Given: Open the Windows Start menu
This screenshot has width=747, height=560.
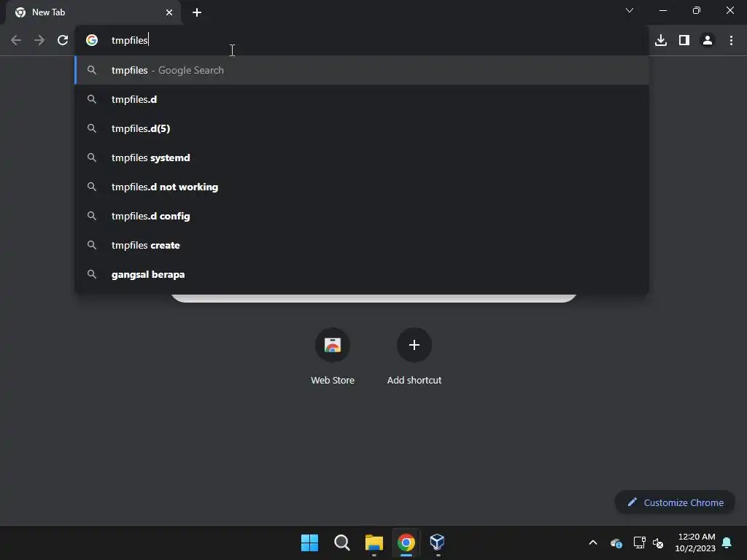Looking at the screenshot, I should coord(309,542).
